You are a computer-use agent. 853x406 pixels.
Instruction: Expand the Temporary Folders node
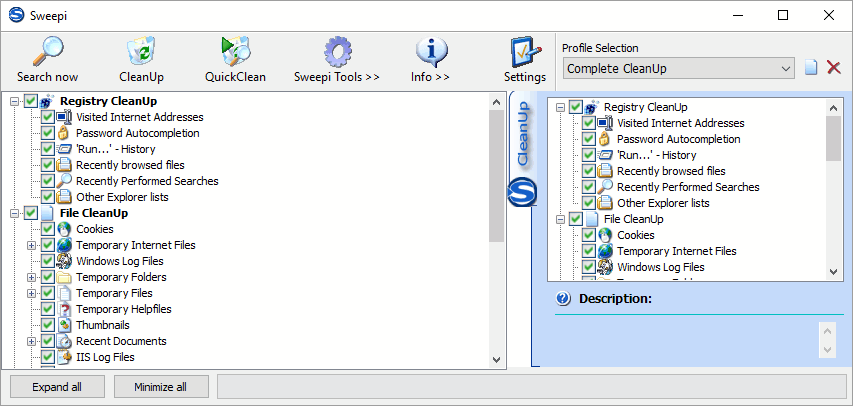tap(32, 278)
